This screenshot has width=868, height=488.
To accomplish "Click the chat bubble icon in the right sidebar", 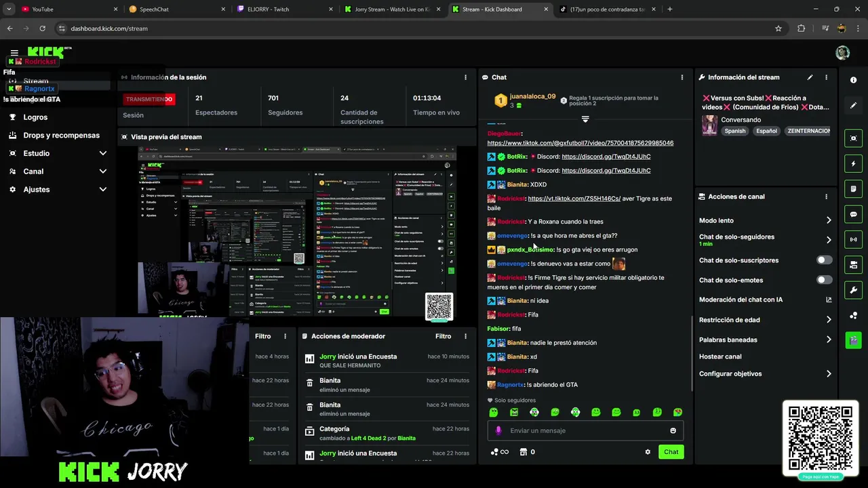I will [x=853, y=214].
